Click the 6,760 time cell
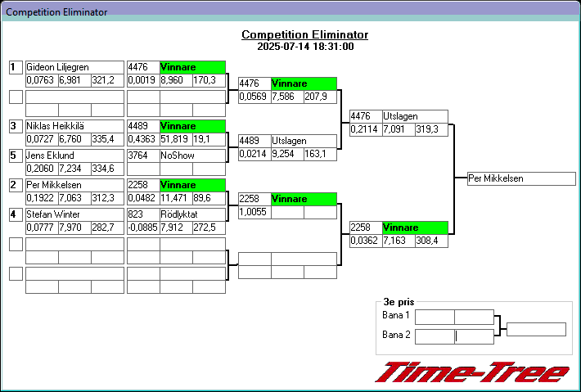Screen dimensions: 581x392 74,139
